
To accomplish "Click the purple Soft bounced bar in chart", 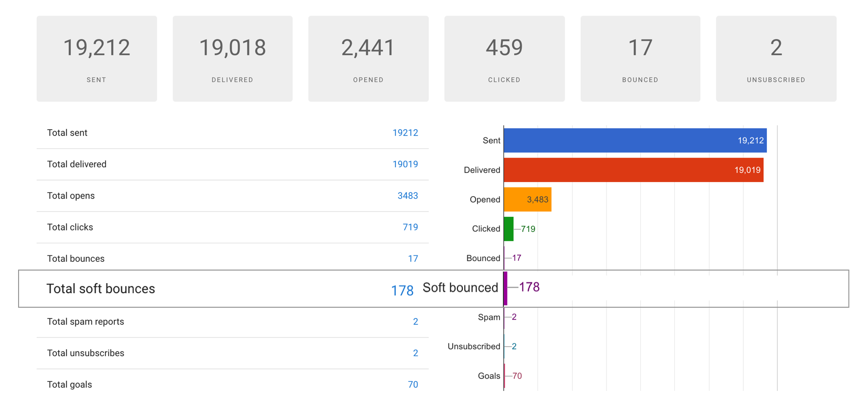I will 505,288.
